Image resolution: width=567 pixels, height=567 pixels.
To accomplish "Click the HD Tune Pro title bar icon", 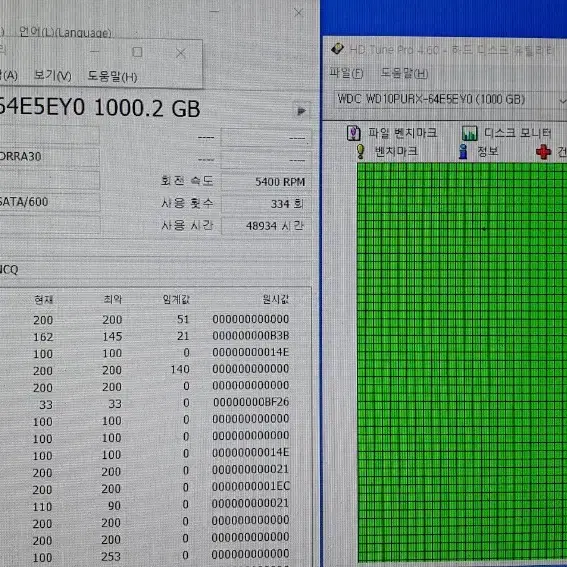I will pos(337,49).
